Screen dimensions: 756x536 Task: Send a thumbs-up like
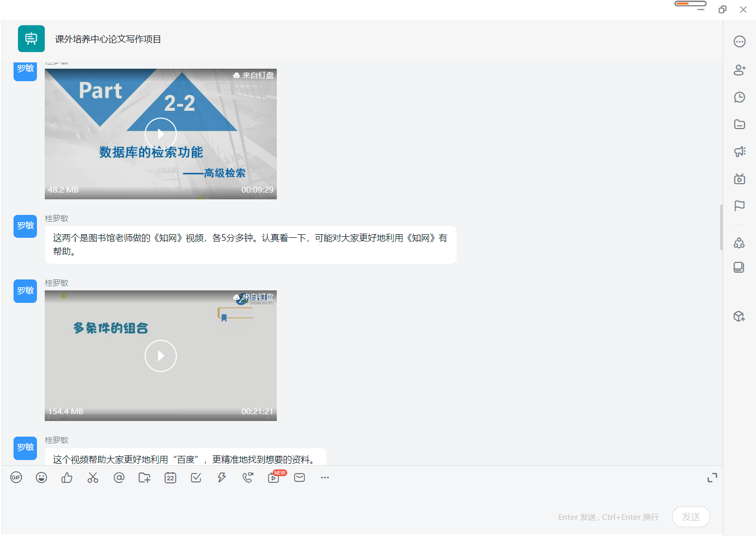pos(67,477)
